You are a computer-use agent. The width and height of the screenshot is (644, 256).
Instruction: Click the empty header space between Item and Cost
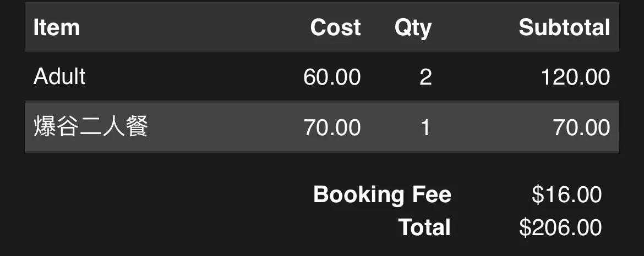coord(195,27)
